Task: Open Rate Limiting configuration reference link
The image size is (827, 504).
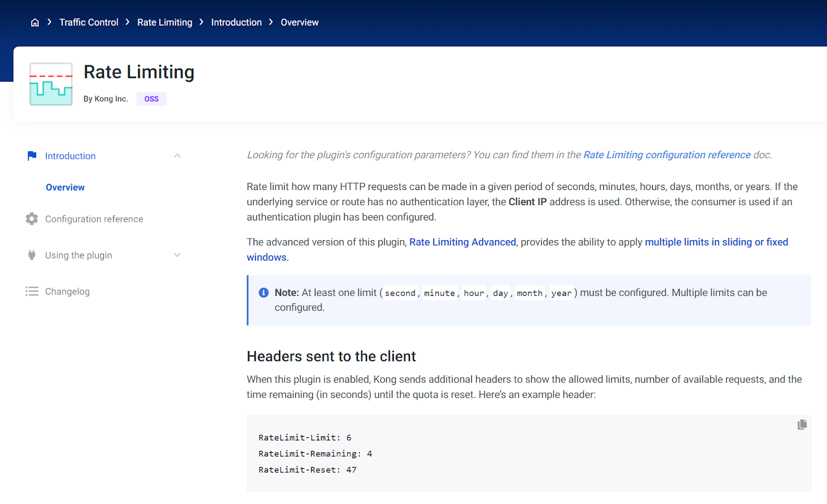Action: tap(667, 155)
